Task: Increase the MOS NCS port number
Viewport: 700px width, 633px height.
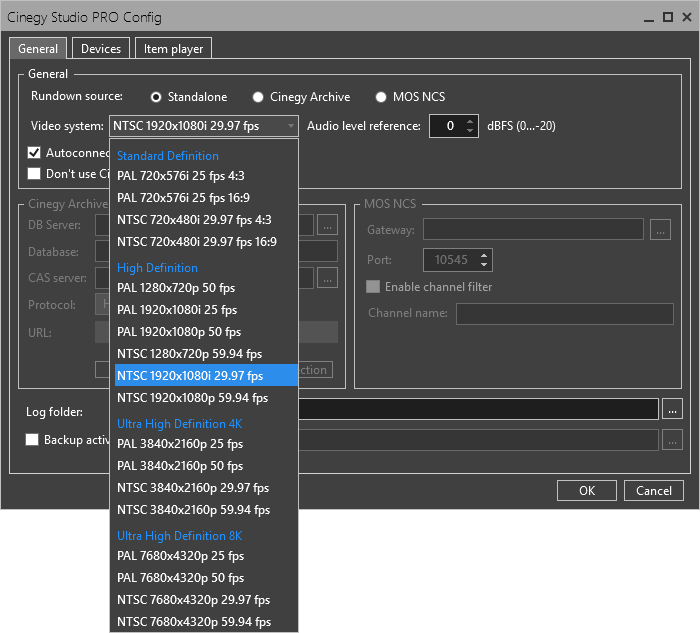Action: click(x=484, y=256)
